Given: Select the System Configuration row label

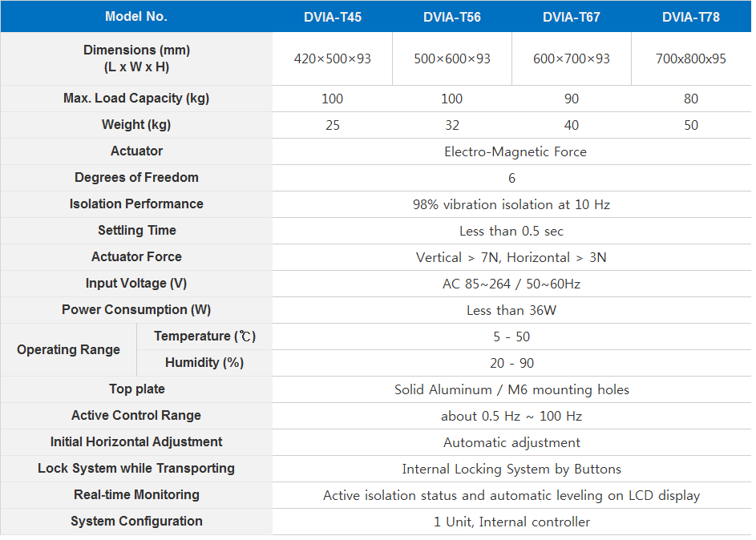Looking at the screenshot, I should click(x=136, y=522).
